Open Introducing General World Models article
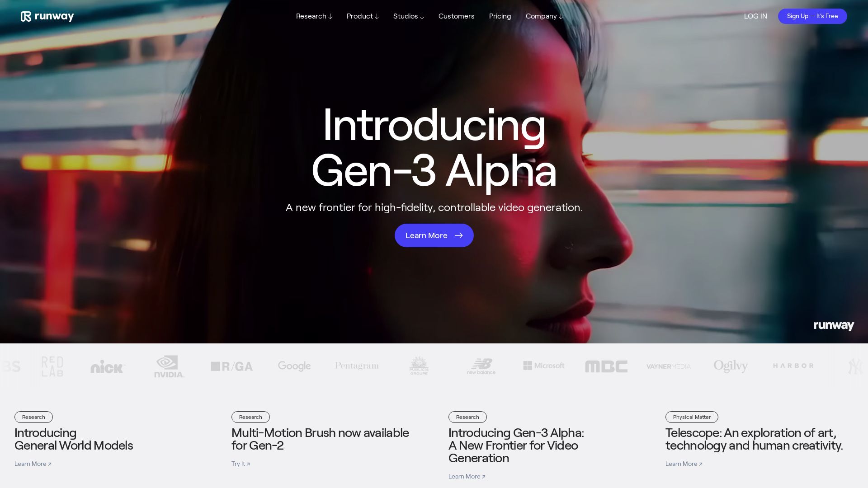 [33, 464]
